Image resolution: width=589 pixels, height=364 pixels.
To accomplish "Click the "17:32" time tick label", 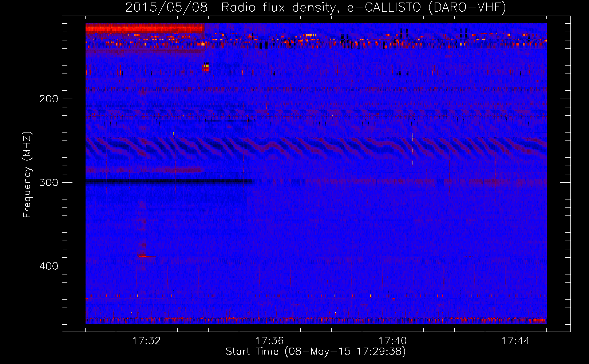I will tap(147, 341).
